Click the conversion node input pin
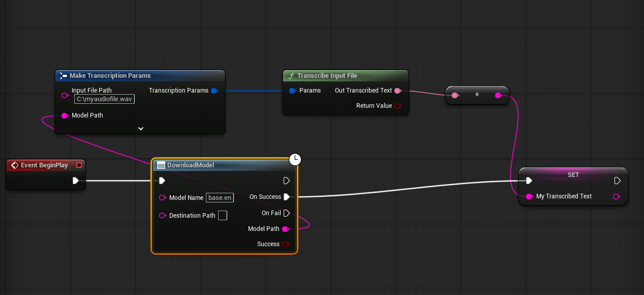 point(455,95)
